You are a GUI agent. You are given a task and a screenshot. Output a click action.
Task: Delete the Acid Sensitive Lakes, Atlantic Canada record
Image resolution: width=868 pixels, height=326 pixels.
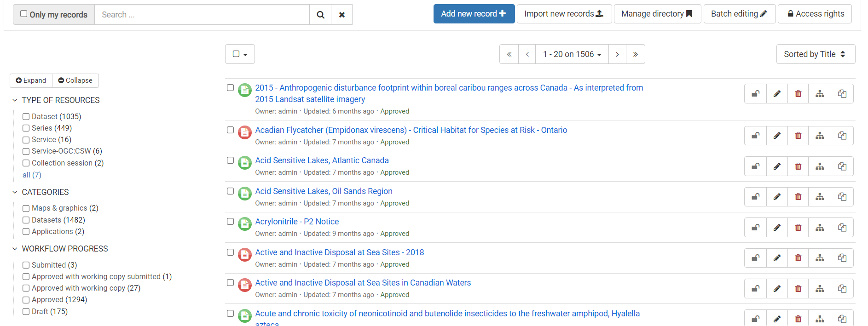[798, 166]
